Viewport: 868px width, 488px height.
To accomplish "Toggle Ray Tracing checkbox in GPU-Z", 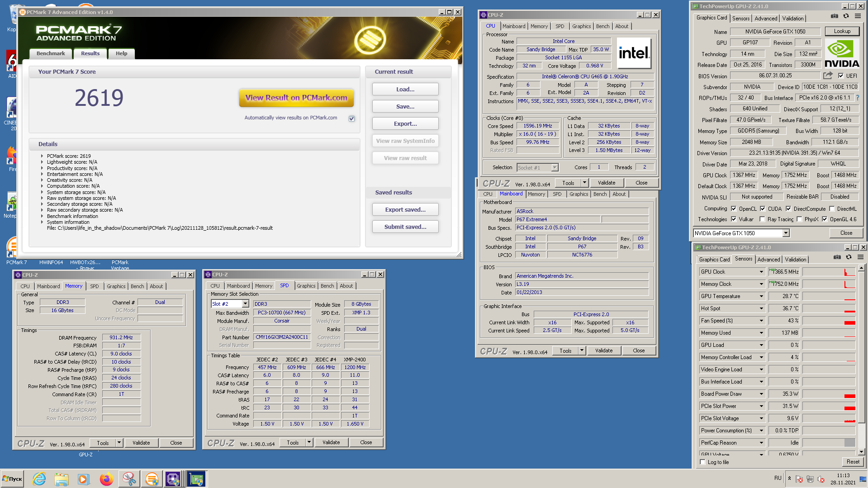I will 763,219.
